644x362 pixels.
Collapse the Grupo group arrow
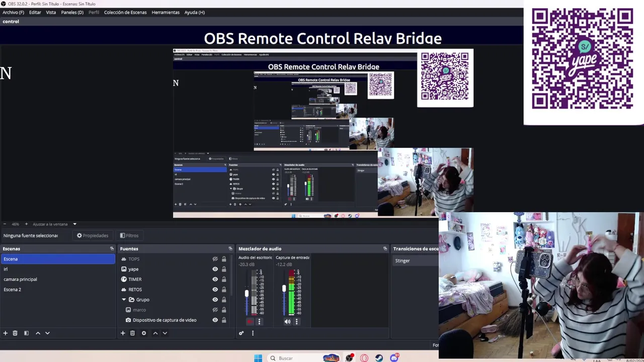(x=124, y=300)
